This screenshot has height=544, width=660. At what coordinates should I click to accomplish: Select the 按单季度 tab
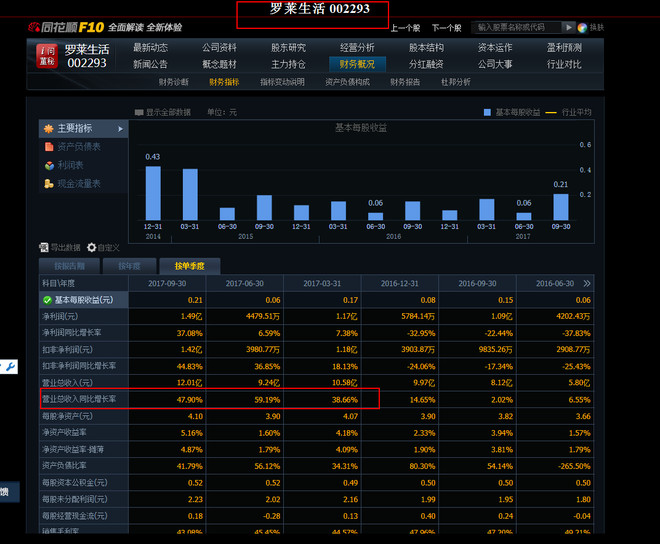[189, 266]
